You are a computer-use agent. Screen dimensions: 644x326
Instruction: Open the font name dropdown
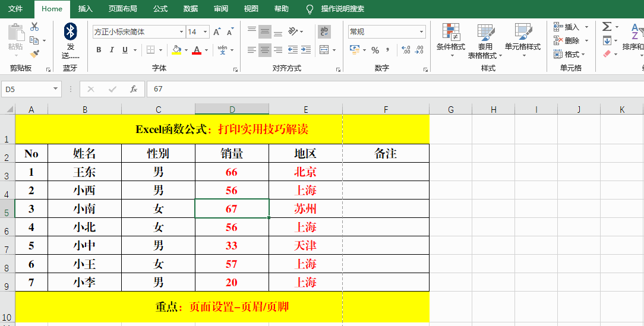click(x=181, y=32)
